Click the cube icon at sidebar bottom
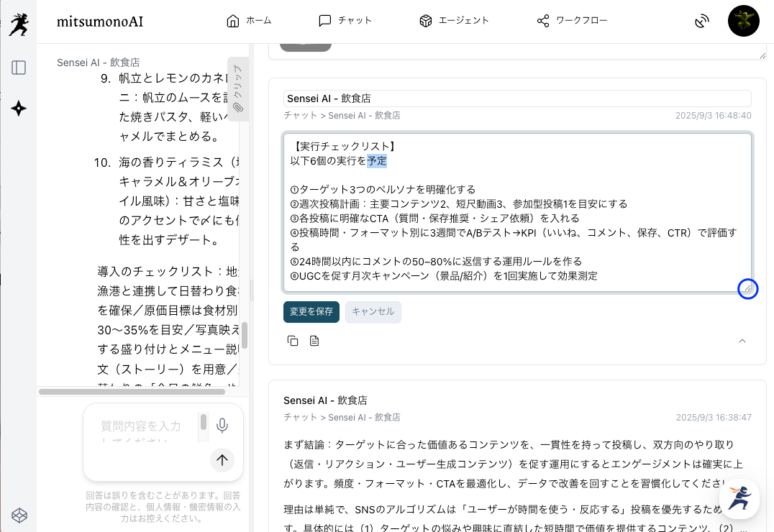The image size is (774, 532). [19, 515]
